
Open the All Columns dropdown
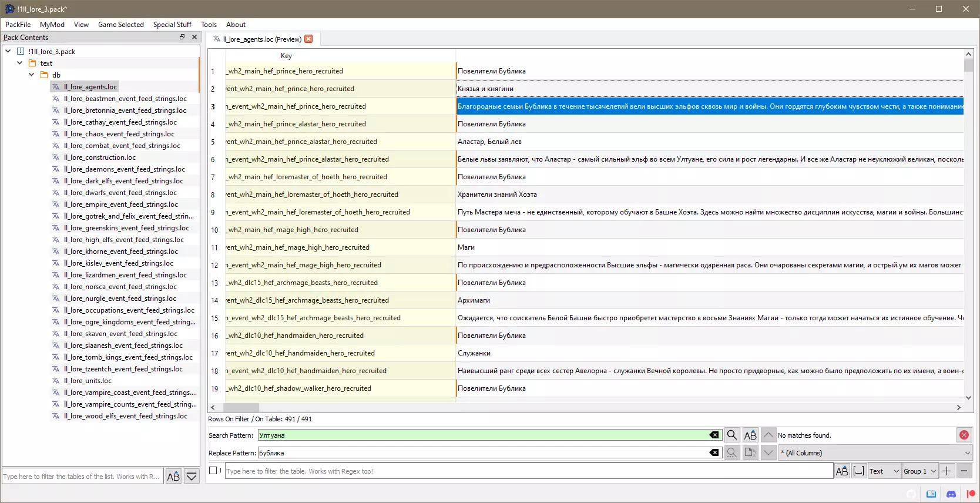875,453
